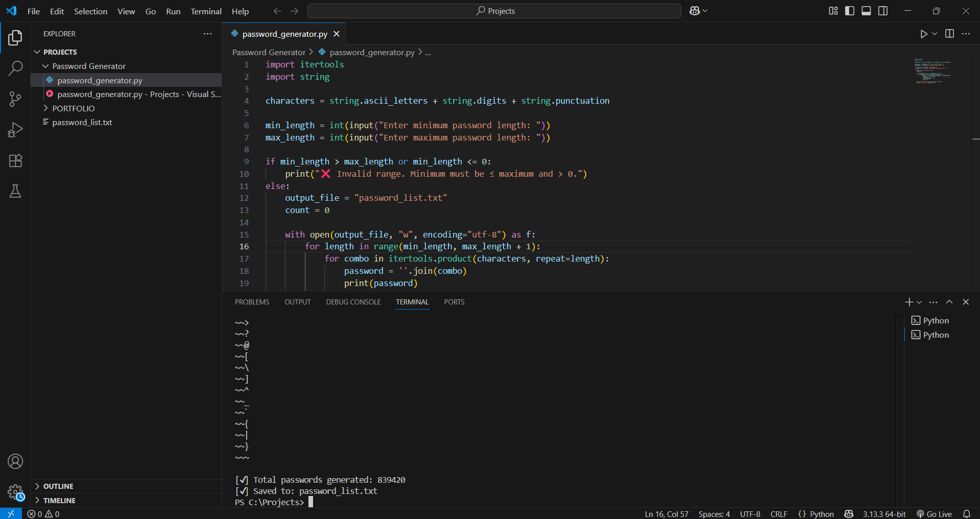This screenshot has height=519, width=980.
Task: Open breadcrumb ellipsis symbol picker
Action: pos(428,52)
